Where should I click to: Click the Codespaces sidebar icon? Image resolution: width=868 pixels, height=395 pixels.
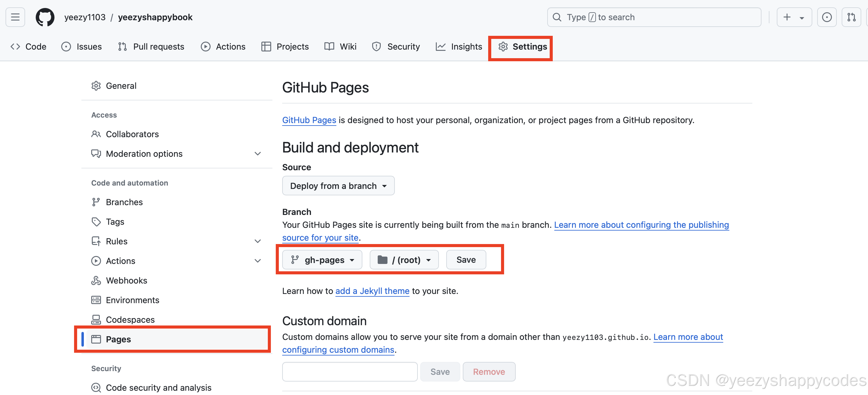(96, 319)
